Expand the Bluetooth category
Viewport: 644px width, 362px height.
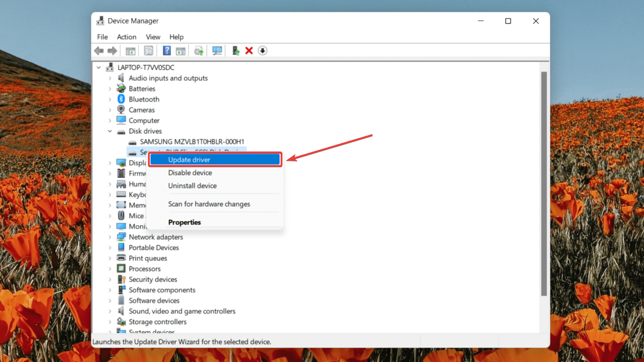110,99
